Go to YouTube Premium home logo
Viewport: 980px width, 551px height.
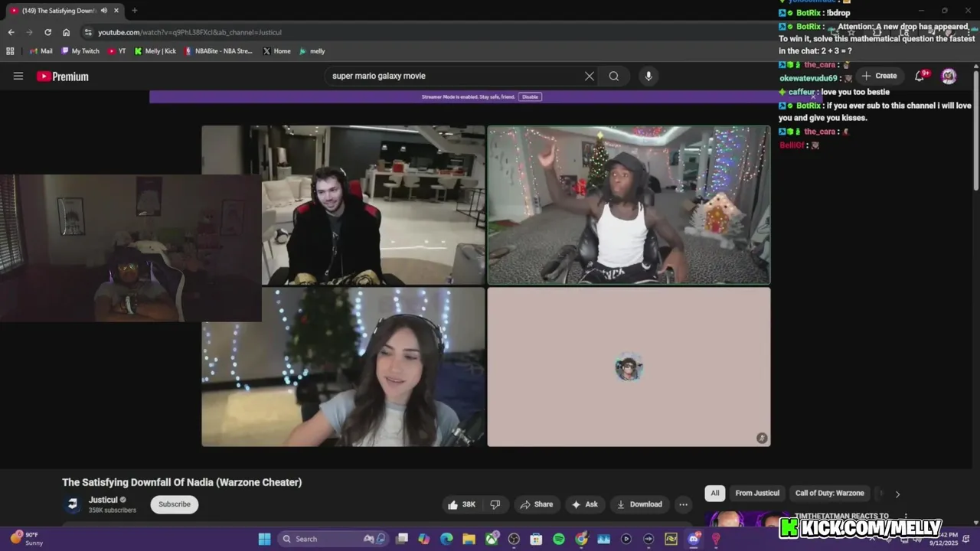coord(63,77)
